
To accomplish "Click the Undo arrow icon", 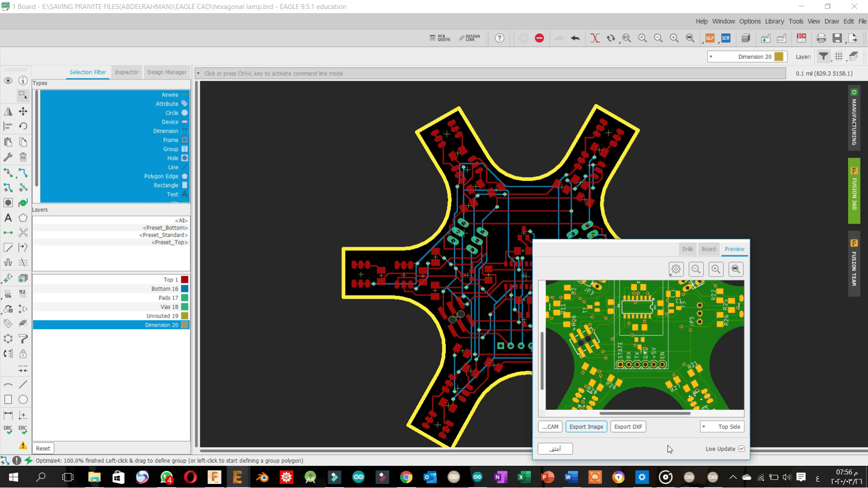I will point(575,38).
